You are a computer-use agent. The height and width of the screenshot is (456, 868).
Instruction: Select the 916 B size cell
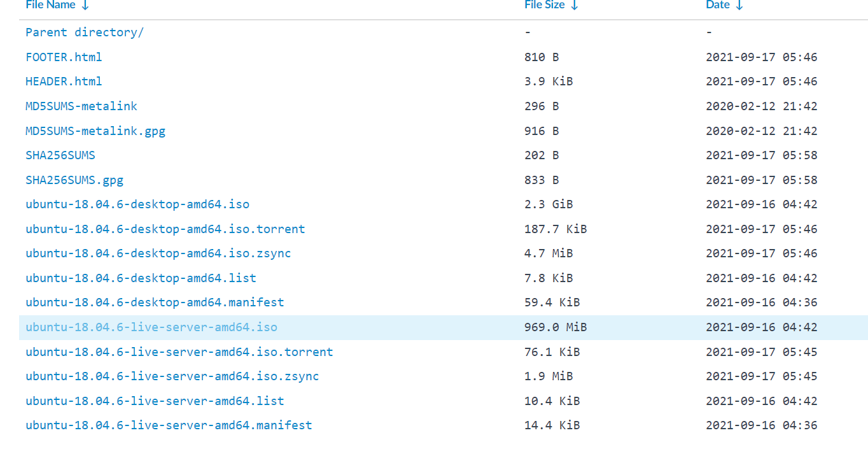[542, 131]
